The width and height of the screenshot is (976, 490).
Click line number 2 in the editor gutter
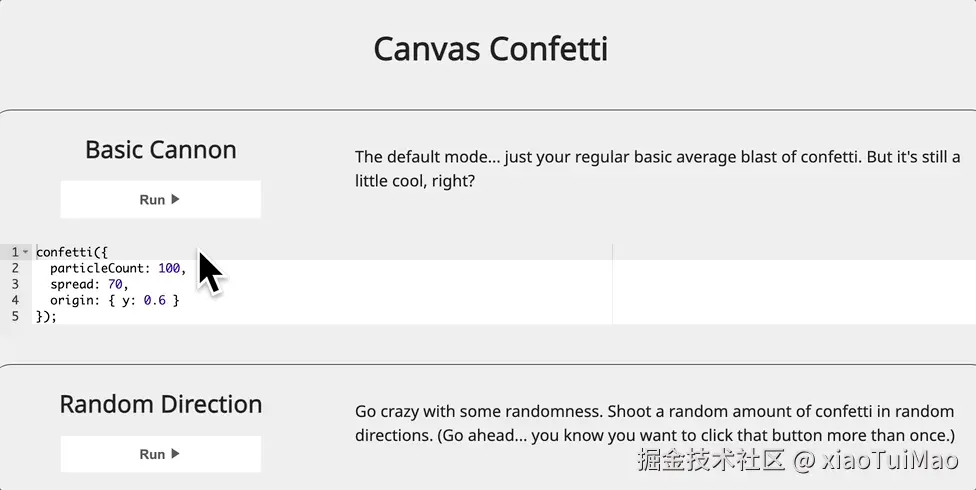coord(15,268)
